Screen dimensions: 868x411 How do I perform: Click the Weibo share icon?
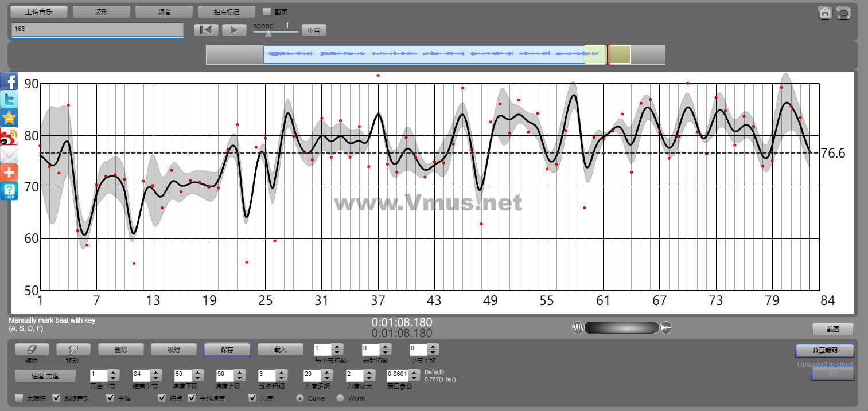point(9,136)
